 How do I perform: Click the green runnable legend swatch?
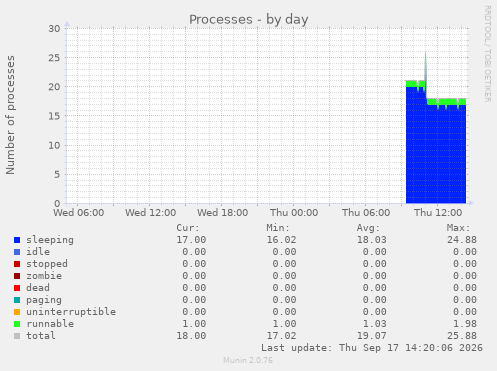point(17,324)
